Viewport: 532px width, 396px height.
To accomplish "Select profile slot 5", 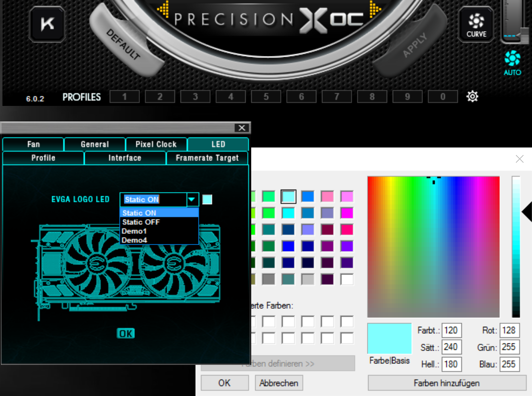I will point(266,96).
